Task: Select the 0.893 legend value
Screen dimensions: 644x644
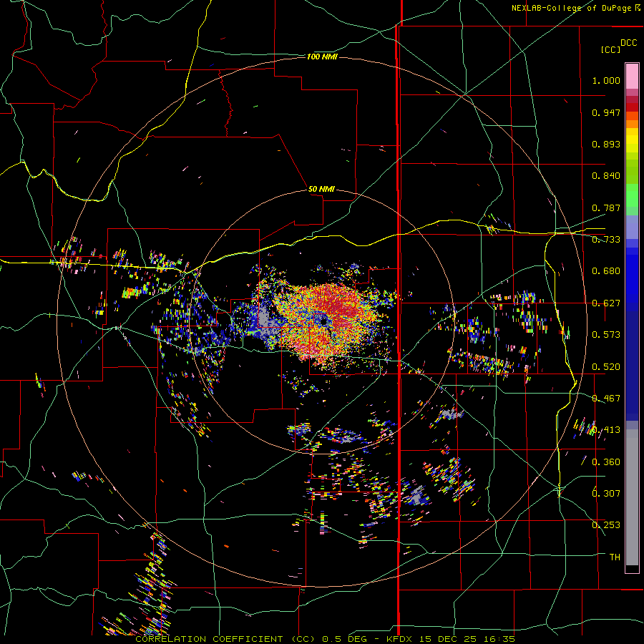Action: click(606, 144)
